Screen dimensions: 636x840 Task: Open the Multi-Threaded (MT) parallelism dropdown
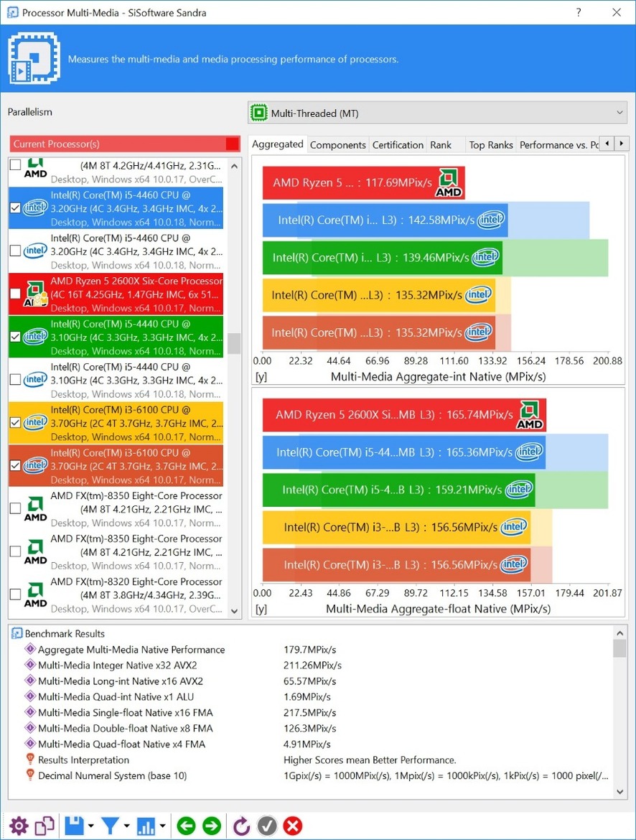point(437,113)
